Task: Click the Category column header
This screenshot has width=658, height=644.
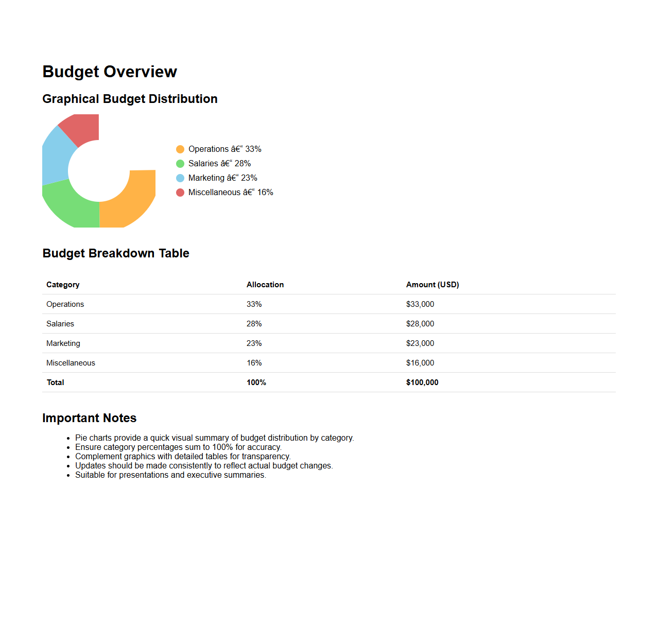Action: coord(63,285)
